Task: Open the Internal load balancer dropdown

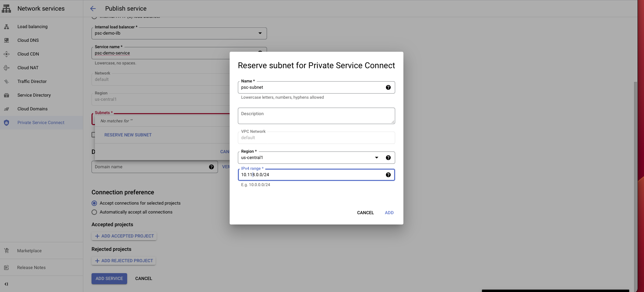Action: [x=260, y=33]
